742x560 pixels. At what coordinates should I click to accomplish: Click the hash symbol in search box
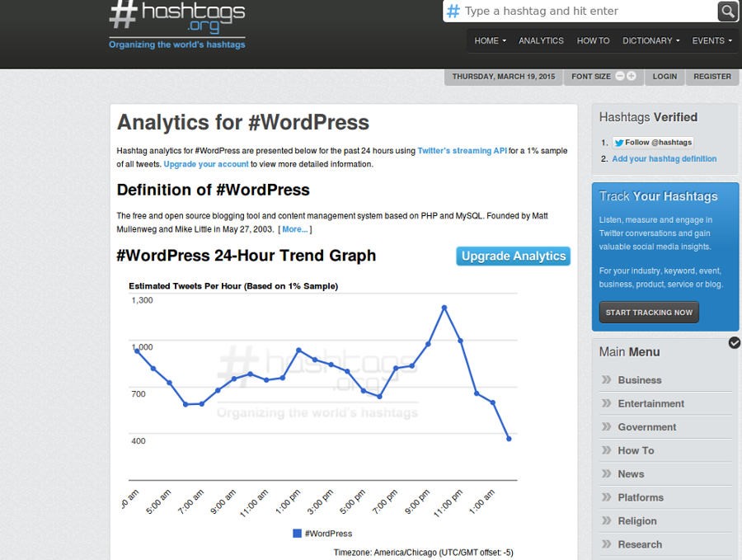453,11
